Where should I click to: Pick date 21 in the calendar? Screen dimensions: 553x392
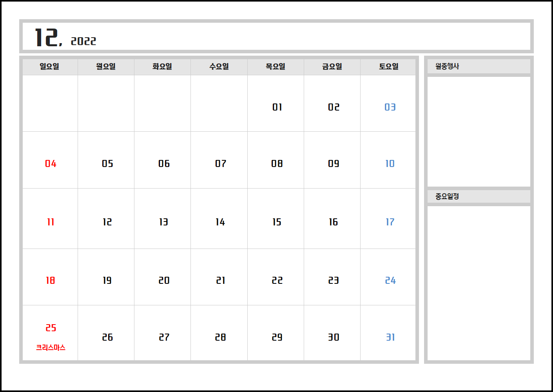pos(221,280)
